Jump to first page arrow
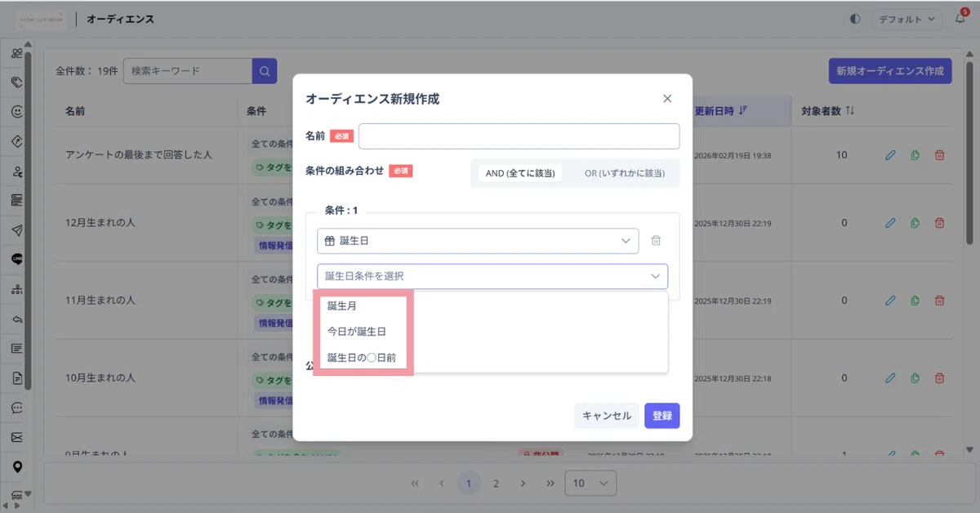Image resolution: width=980 pixels, height=513 pixels. pyautogui.click(x=415, y=483)
